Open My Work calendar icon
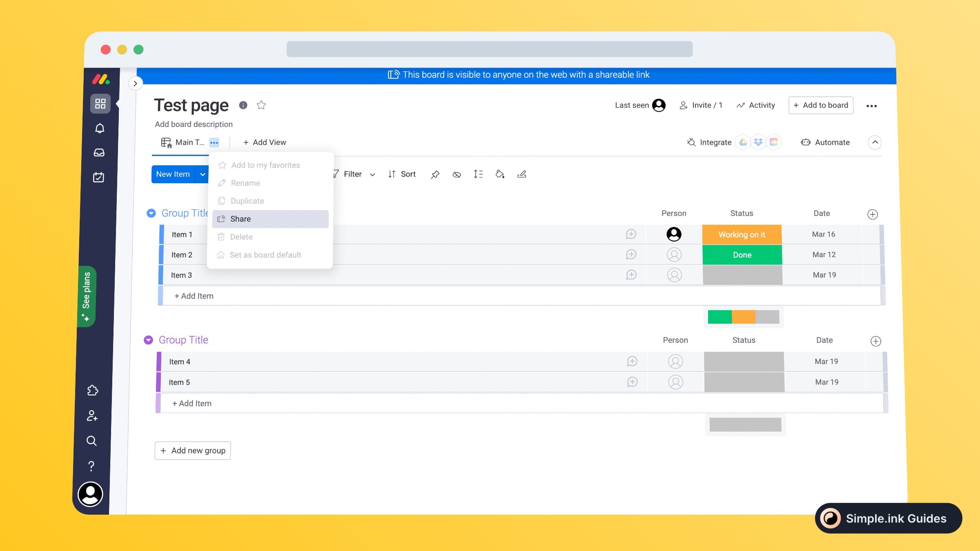This screenshot has width=980, height=551. pyautogui.click(x=99, y=177)
